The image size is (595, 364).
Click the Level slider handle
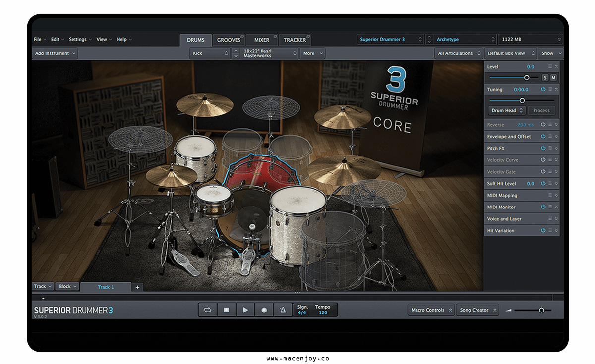point(527,78)
